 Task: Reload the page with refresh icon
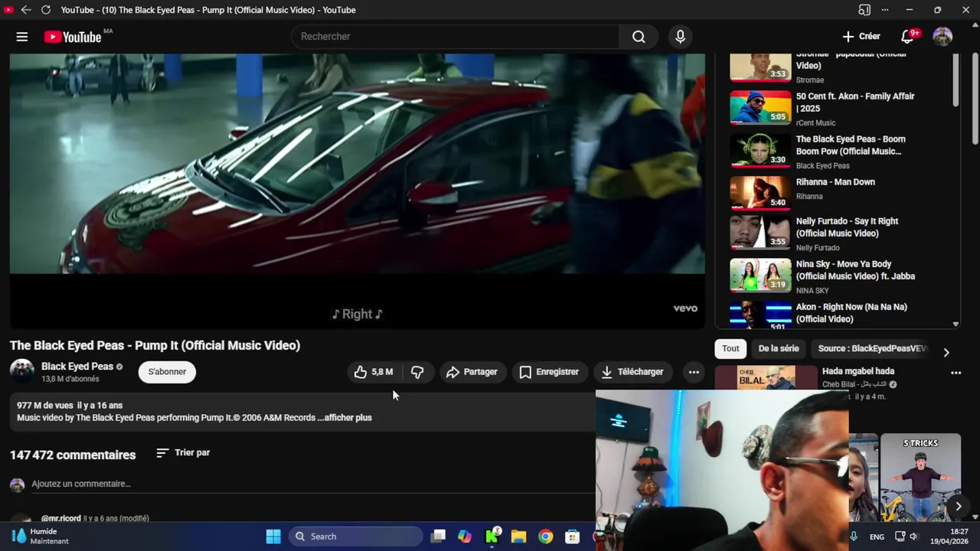click(46, 10)
